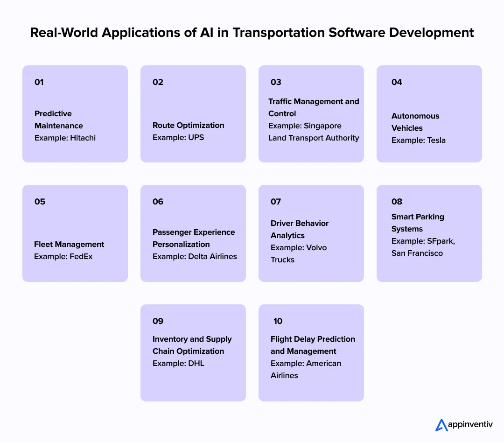Viewport: 504px width, 443px height.
Task: Click the infographic title heading
Action: tap(252, 33)
